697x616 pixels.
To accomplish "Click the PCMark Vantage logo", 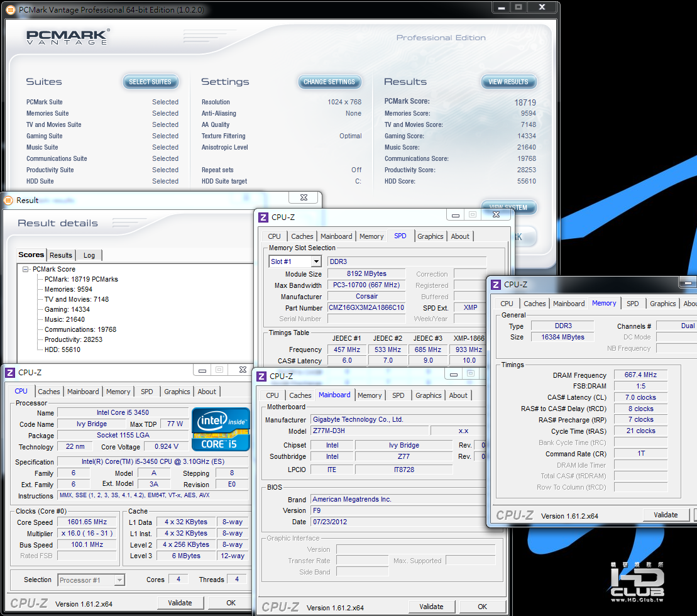I will (x=68, y=37).
